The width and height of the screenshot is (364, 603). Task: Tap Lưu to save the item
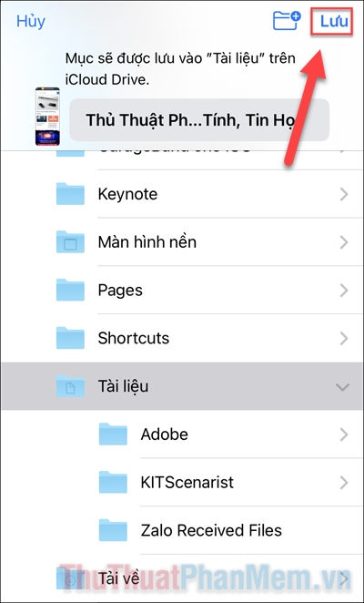coord(334,21)
